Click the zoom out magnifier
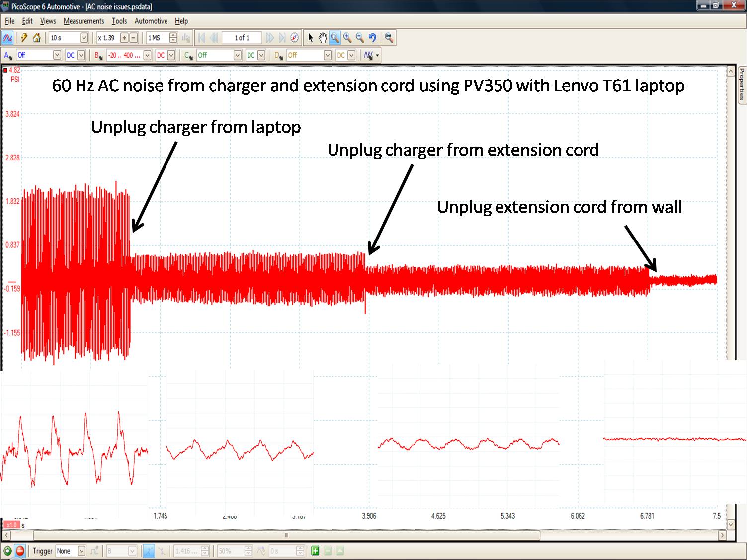747x560 pixels. (359, 38)
